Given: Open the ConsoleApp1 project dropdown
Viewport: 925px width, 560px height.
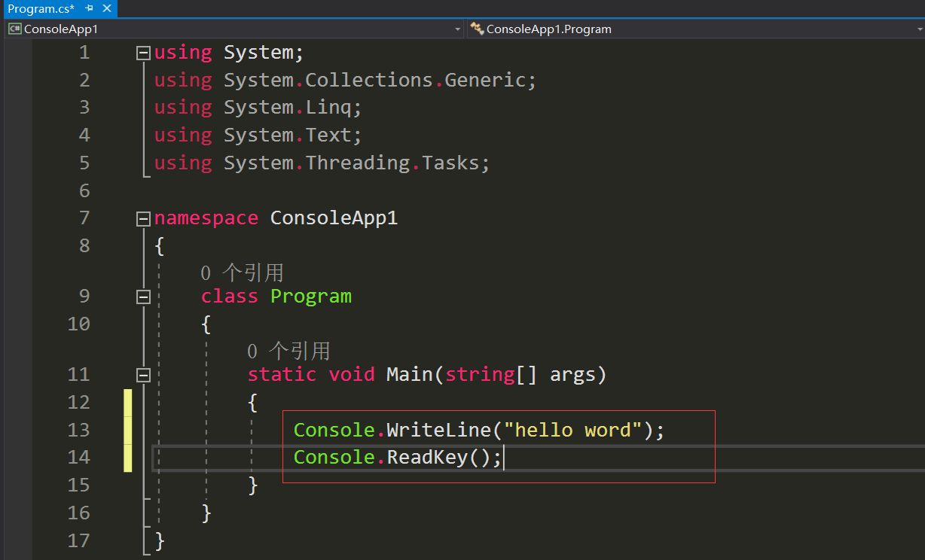Looking at the screenshot, I should click(x=235, y=29).
